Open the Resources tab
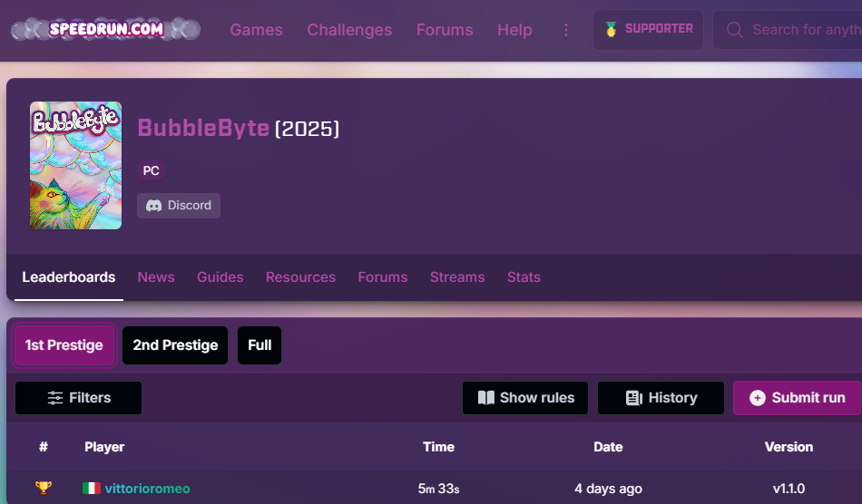Image resolution: width=862 pixels, height=504 pixels. click(x=300, y=277)
